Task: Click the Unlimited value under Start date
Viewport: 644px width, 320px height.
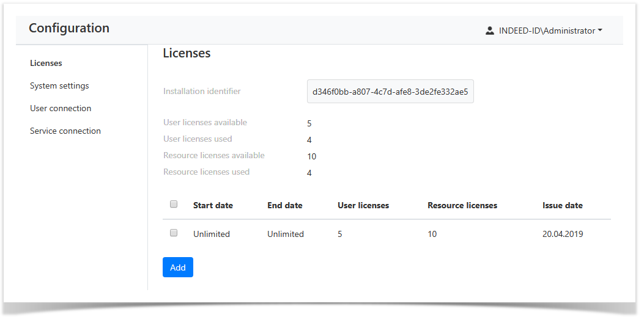Action: (x=212, y=234)
